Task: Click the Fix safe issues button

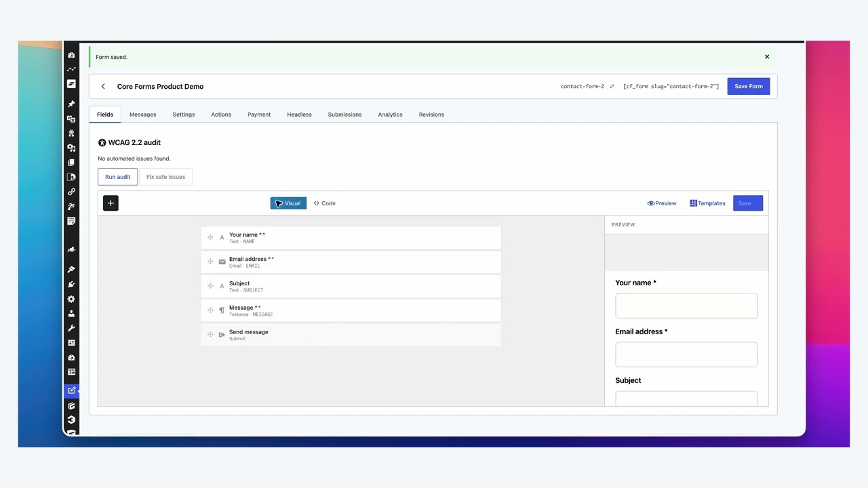Action: [165, 177]
